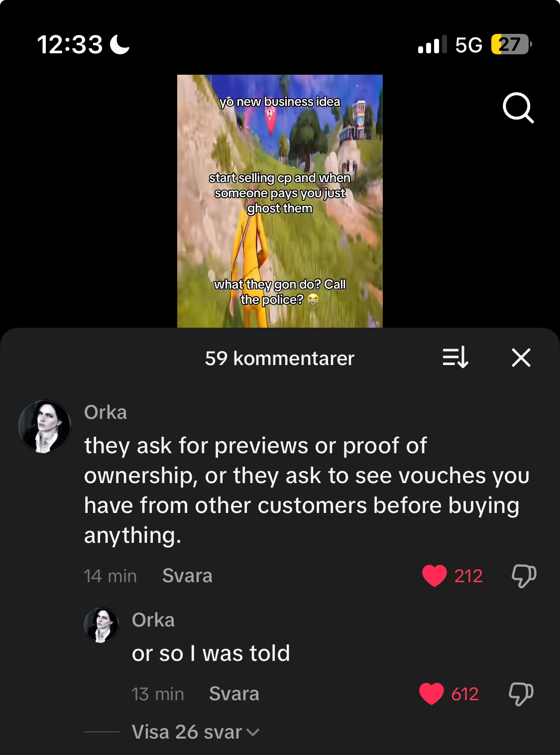Tap Svara under the 13 min reply
This screenshot has height=755, width=560.
point(234,694)
